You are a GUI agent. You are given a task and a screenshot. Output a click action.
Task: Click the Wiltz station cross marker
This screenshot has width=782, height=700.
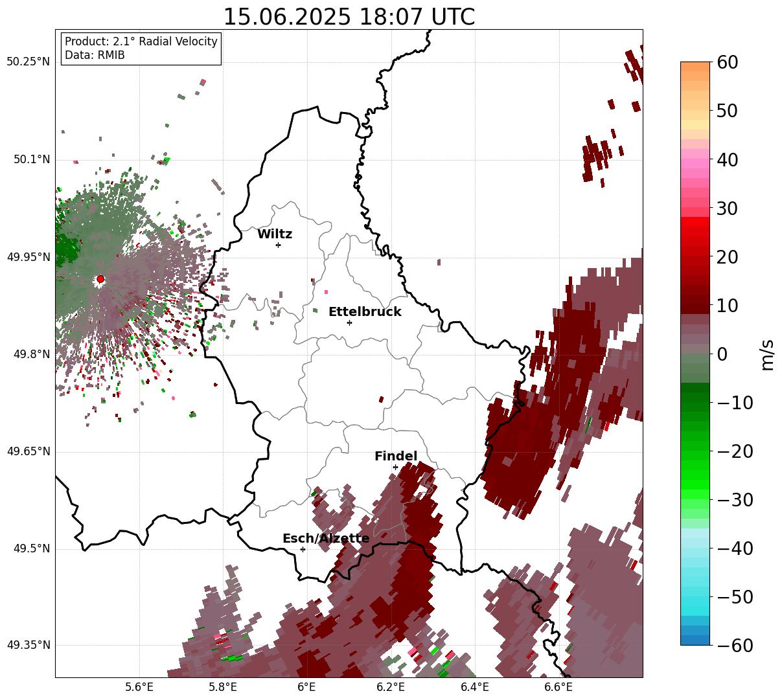point(278,245)
